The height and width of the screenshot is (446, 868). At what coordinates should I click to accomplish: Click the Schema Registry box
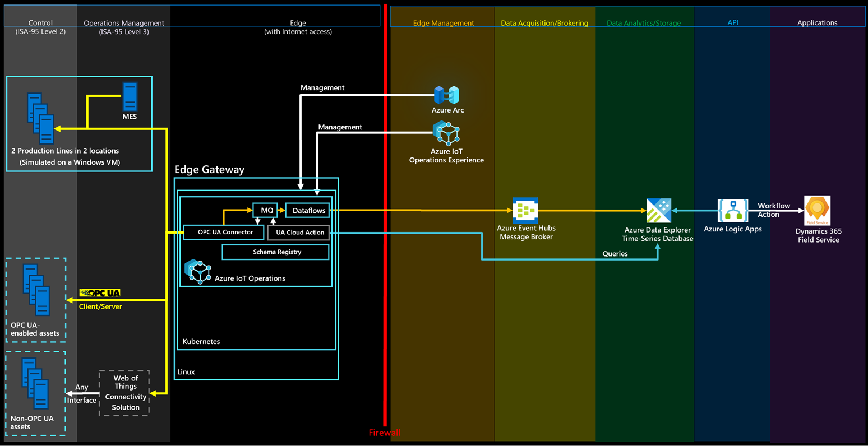pos(276,252)
